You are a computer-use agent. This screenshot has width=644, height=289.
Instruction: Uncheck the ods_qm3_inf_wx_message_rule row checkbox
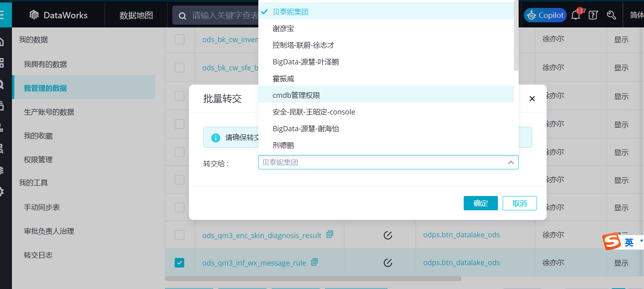(x=180, y=263)
